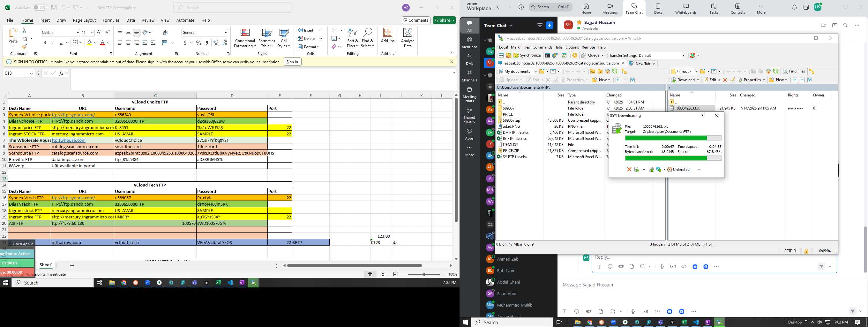The width and height of the screenshot is (868, 327).
Task: Toggle Wrap Text in Excel Alignment group
Action: 165,32
